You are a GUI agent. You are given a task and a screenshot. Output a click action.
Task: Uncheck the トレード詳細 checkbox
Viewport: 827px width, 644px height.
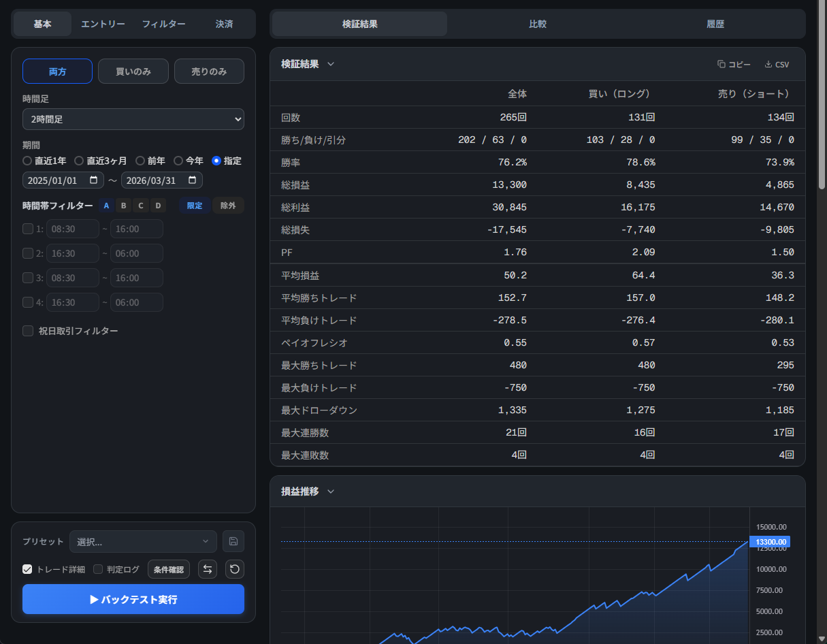pos(27,569)
